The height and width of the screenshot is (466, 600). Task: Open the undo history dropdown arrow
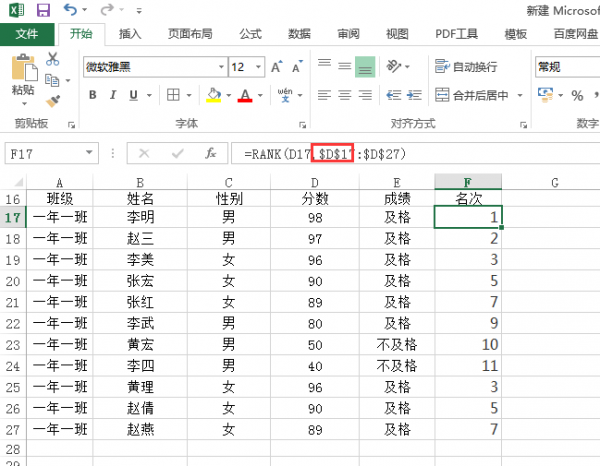(85, 10)
